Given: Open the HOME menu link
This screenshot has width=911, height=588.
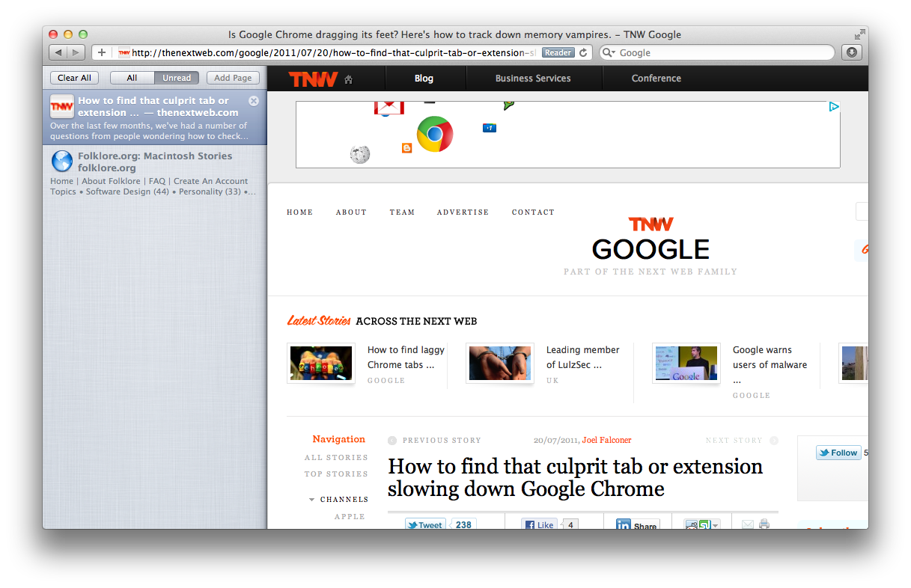Looking at the screenshot, I should (299, 212).
